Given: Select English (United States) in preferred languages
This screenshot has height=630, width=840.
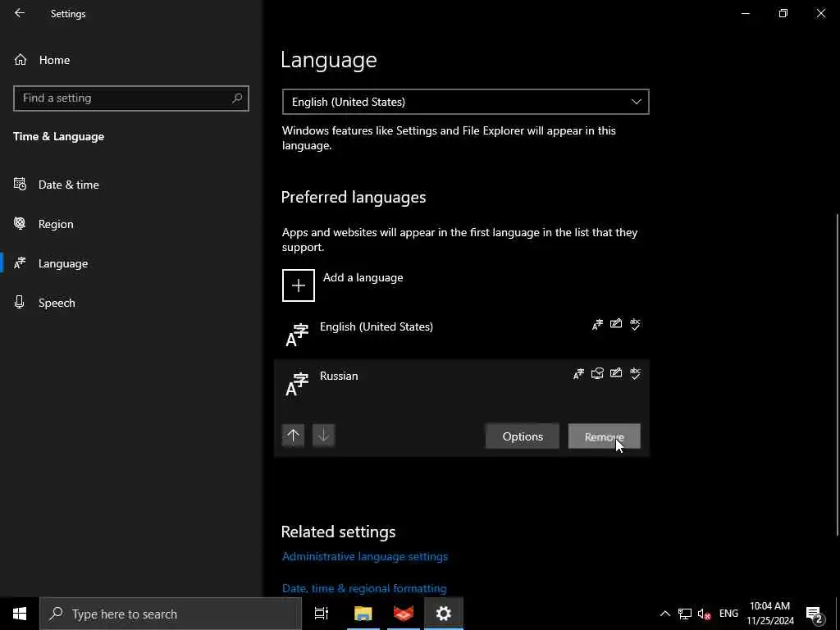Looking at the screenshot, I should [462, 335].
